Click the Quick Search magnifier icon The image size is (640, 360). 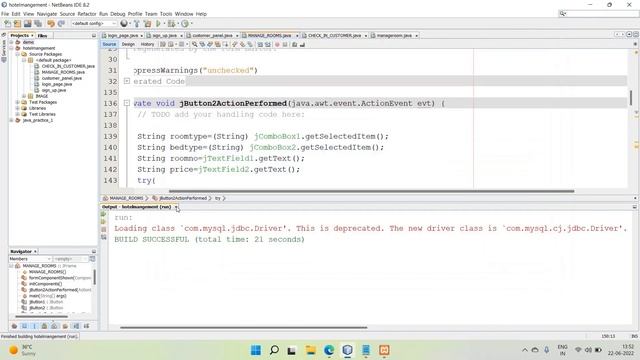click(x=562, y=13)
